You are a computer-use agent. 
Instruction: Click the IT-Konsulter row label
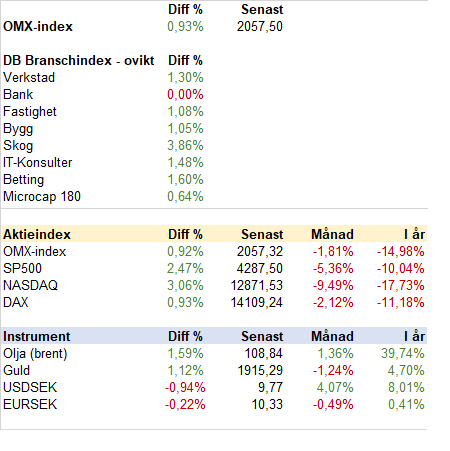coord(37,163)
